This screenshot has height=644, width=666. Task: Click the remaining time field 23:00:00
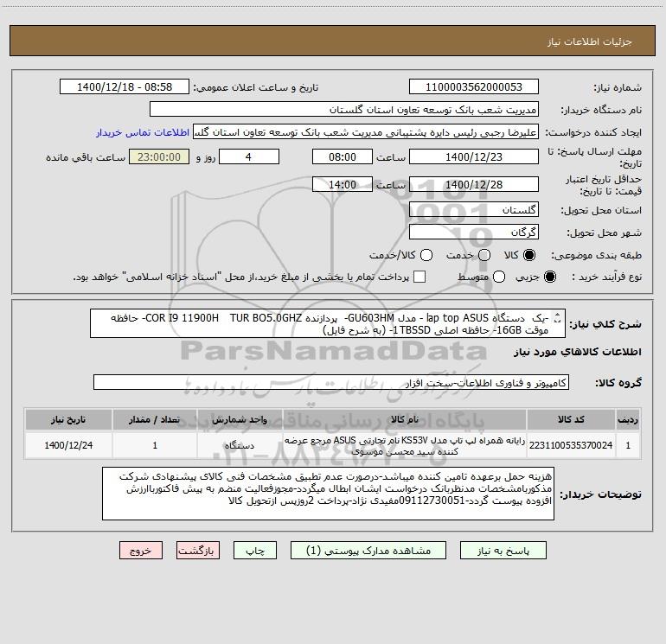click(x=159, y=156)
